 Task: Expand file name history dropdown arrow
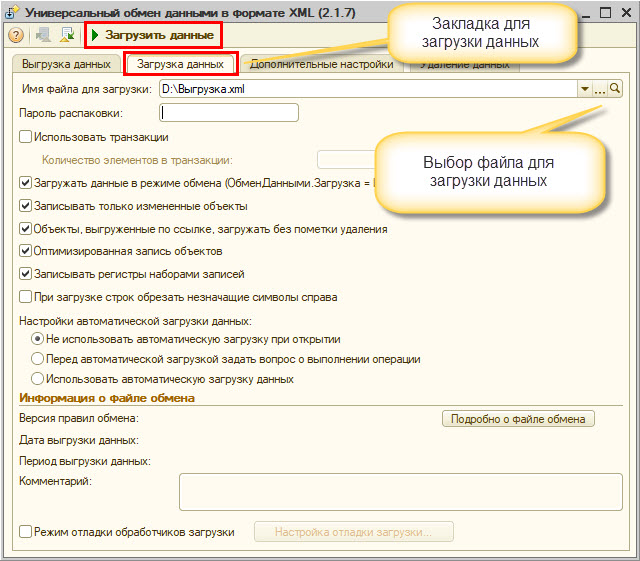585,89
